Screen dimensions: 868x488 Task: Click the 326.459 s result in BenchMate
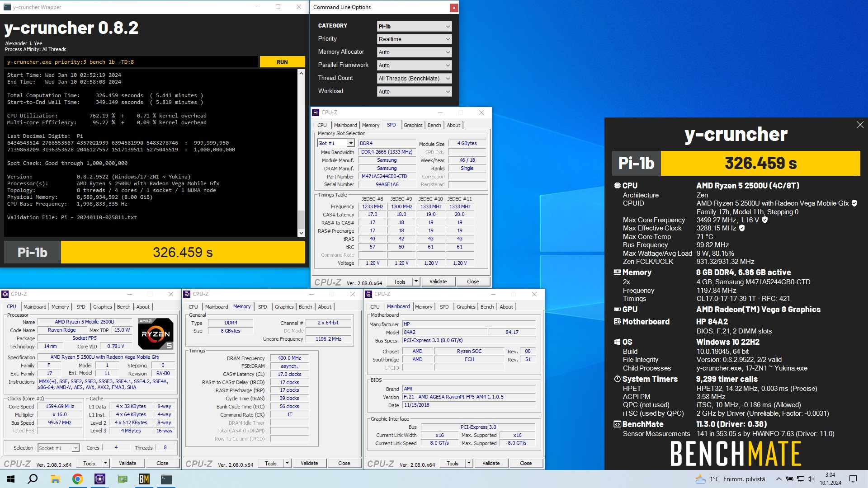click(760, 163)
